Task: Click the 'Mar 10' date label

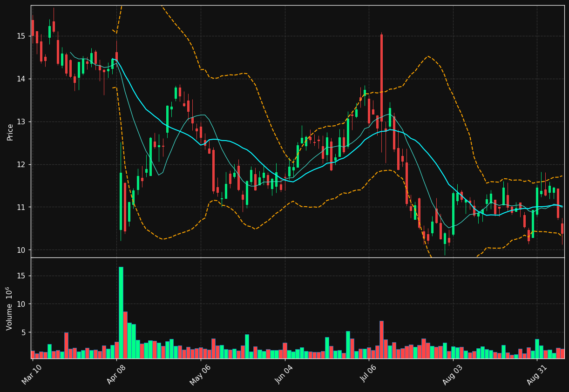Action: [32, 374]
